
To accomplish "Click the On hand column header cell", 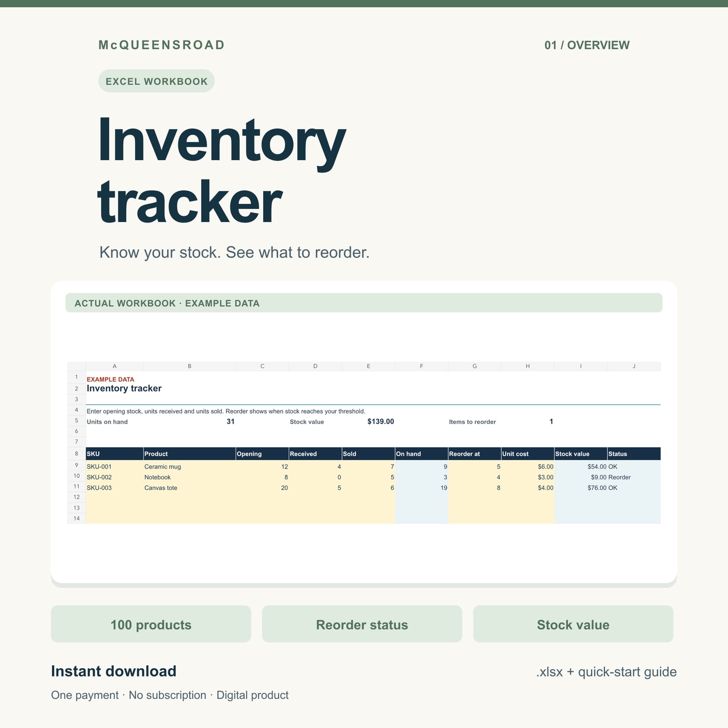I will coord(422,454).
